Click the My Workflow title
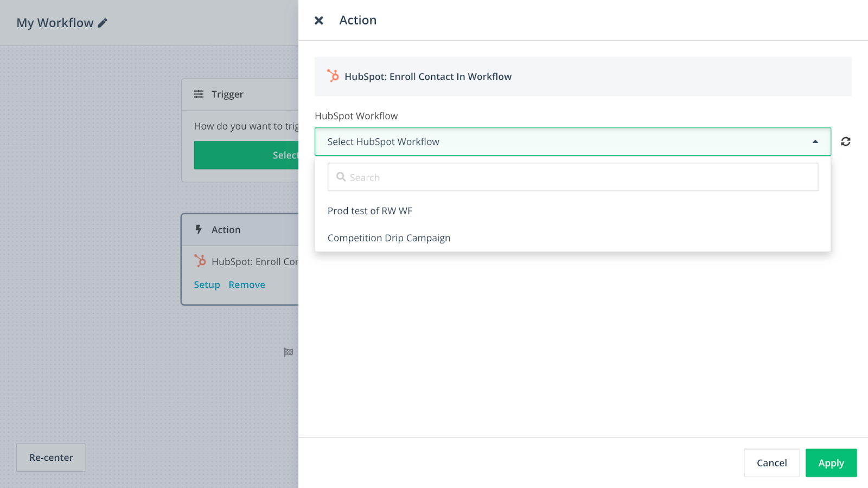Screen dimensions: 868x488 (x=55, y=23)
